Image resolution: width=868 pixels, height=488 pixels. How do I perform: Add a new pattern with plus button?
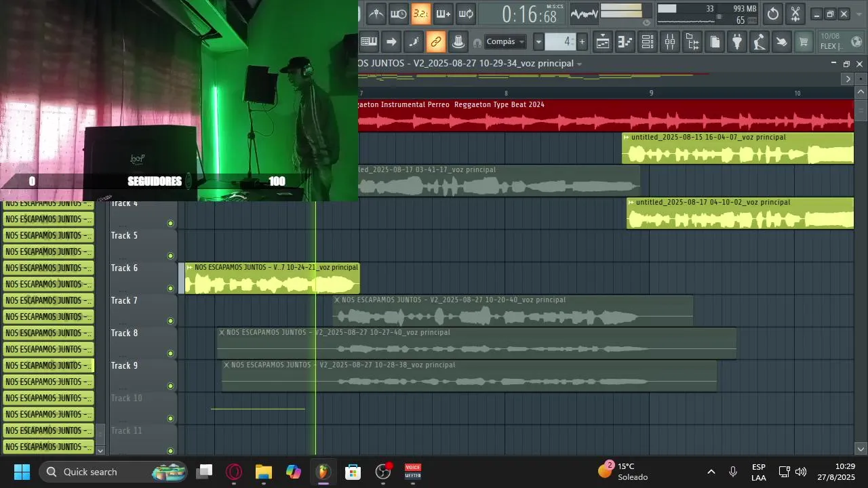pyautogui.click(x=582, y=42)
